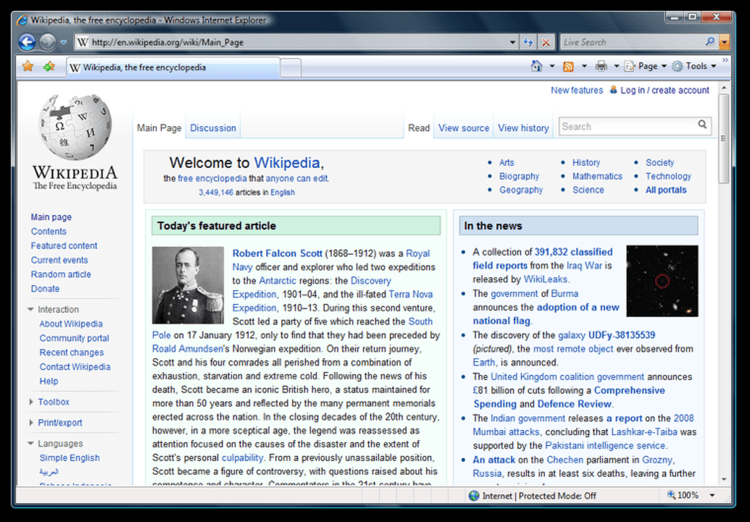Viewport: 750px width, 522px height.
Task: Open a Random article
Action: click(61, 274)
